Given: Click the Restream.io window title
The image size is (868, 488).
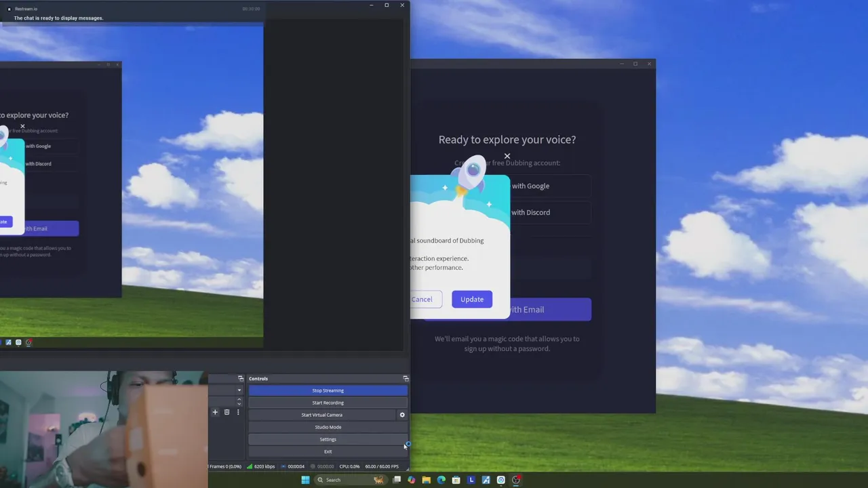Looking at the screenshot, I should point(26,9).
